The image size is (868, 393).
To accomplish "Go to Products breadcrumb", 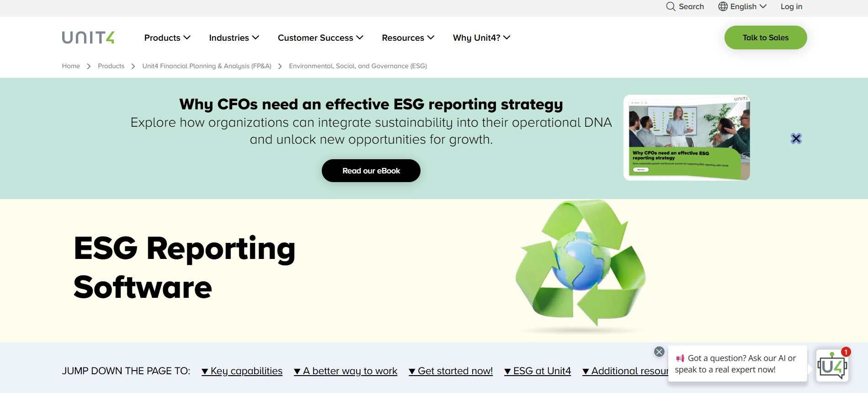I will pyautogui.click(x=111, y=66).
